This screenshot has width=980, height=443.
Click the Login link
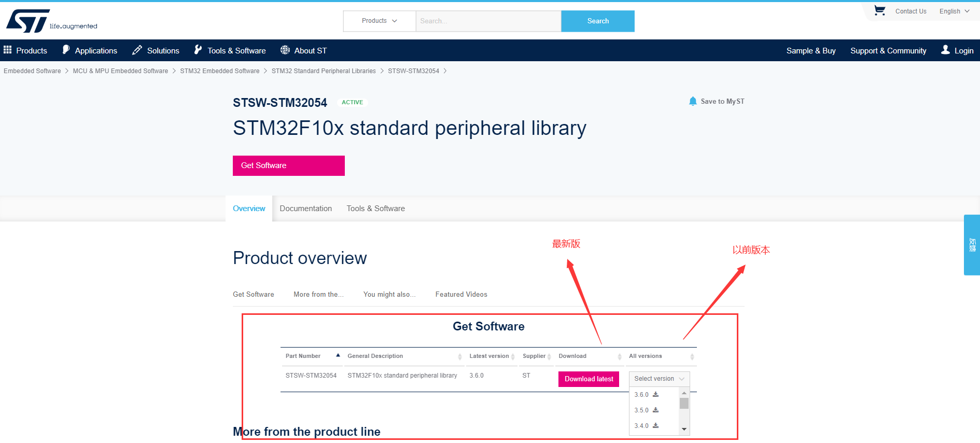pos(964,51)
